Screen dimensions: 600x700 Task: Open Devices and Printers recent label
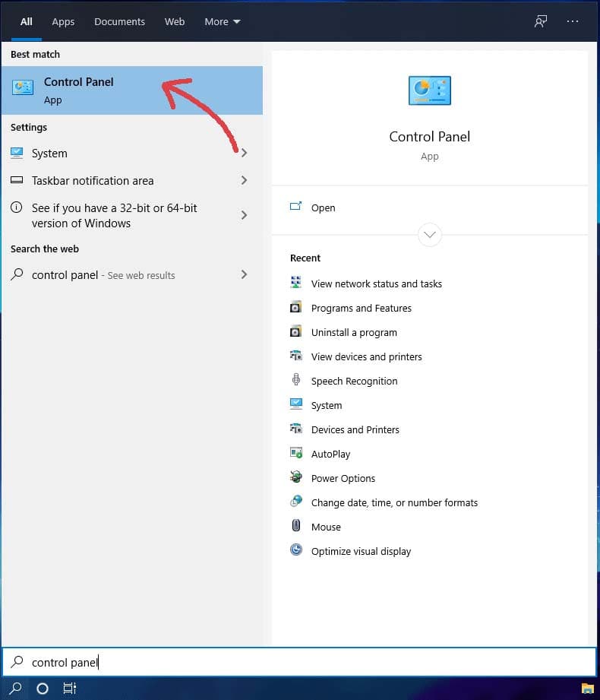[x=355, y=430]
